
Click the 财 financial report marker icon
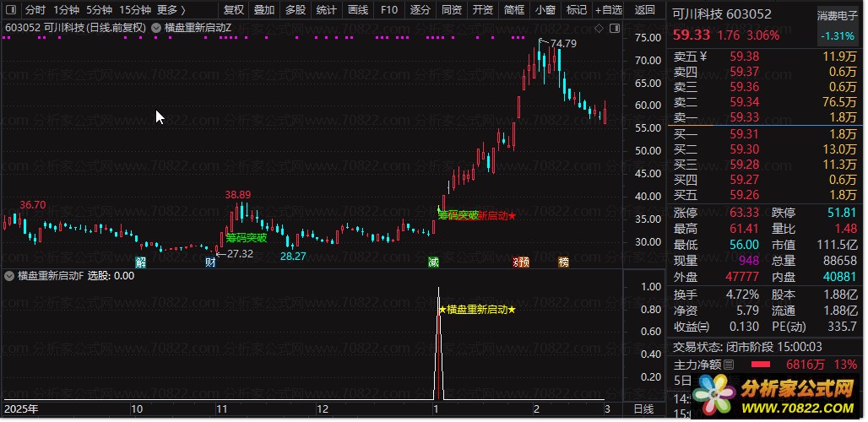pyautogui.click(x=210, y=262)
